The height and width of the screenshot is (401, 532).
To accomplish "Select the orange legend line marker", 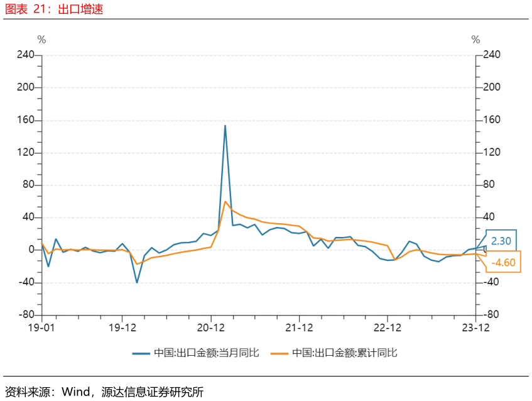I will tap(279, 353).
